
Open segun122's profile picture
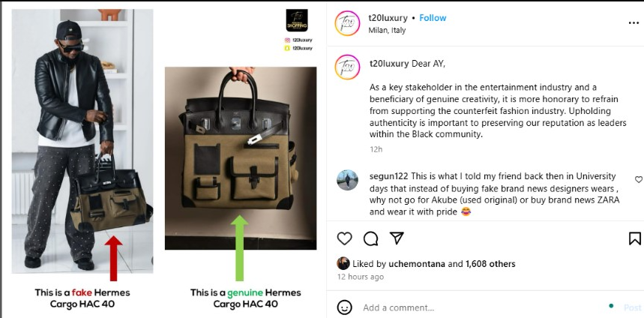[x=347, y=180]
